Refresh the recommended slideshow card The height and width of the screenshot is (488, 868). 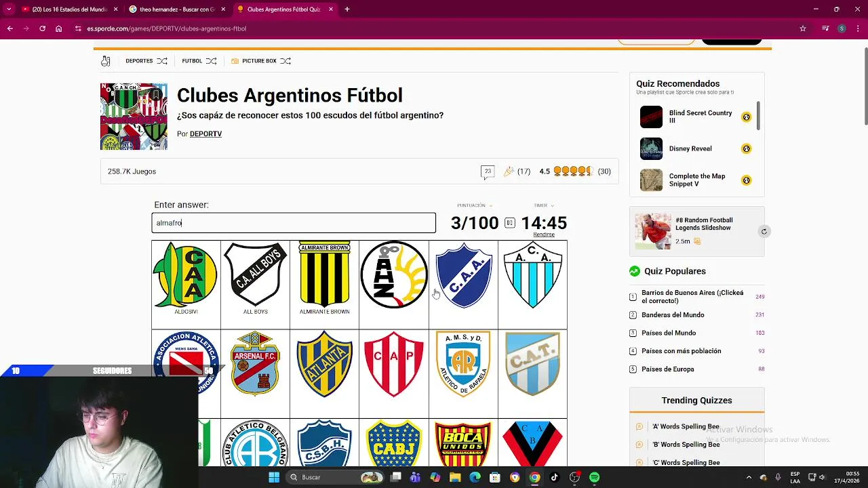pos(764,232)
